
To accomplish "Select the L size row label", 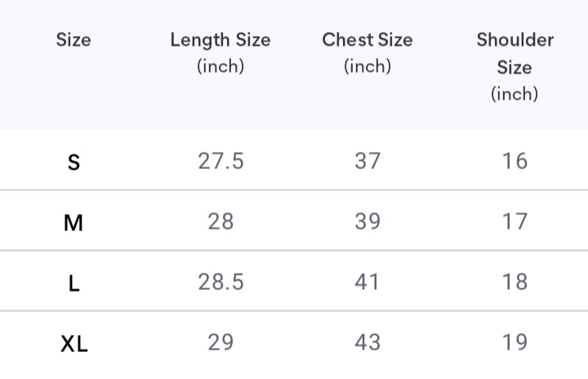I will (73, 283).
